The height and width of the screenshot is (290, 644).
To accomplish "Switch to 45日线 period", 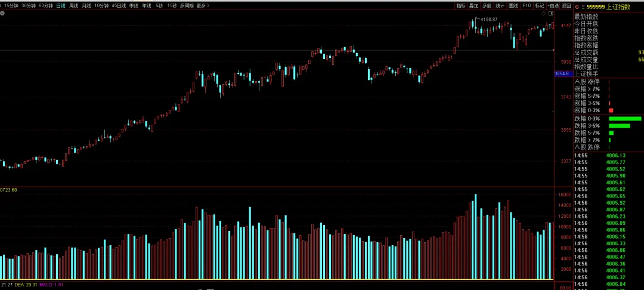I will (x=119, y=6).
